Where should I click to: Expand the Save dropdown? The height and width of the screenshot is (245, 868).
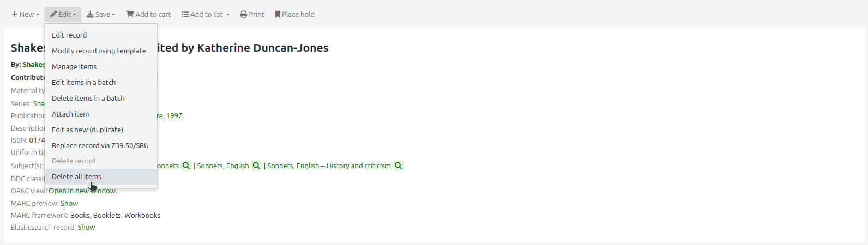click(x=101, y=15)
